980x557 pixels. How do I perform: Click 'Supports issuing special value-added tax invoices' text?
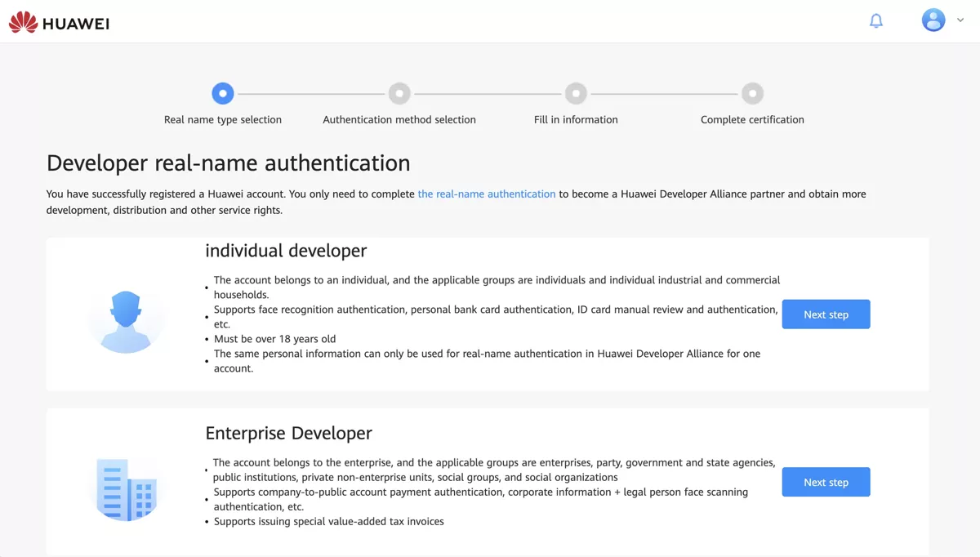[x=329, y=521]
